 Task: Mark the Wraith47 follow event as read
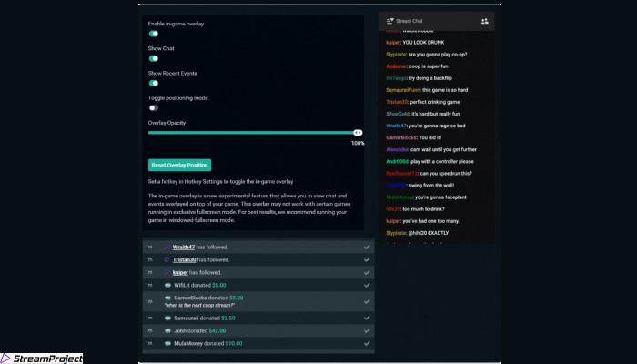click(367, 247)
